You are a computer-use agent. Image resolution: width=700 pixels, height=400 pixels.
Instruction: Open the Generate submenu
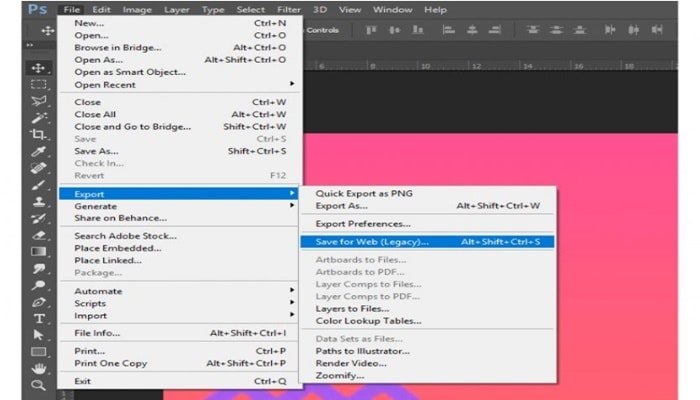point(179,206)
